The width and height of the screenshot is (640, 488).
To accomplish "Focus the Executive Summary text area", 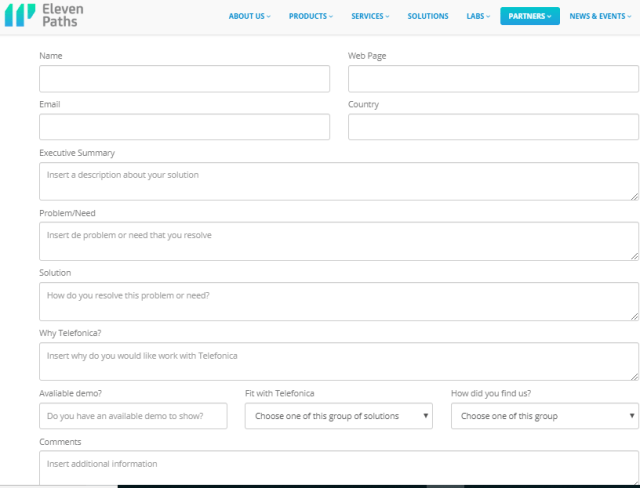I will tap(338, 181).
